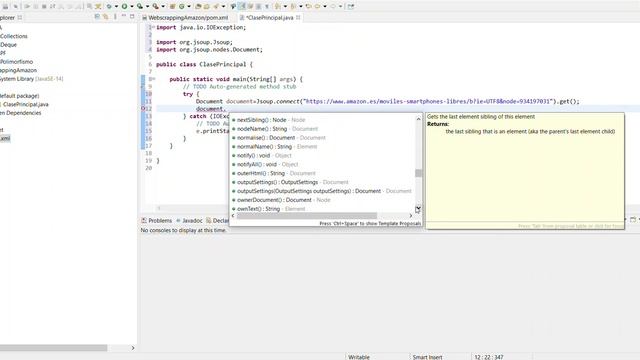Run the program with the green Run icon

click(x=124, y=7)
